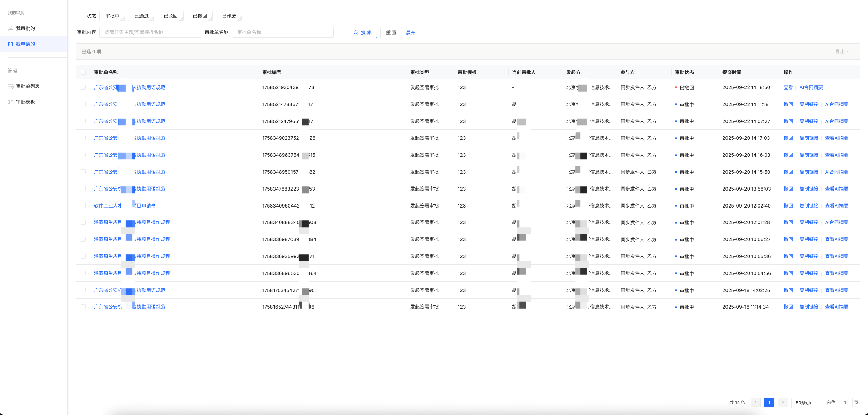Click the 审批内容 search input field
The image size is (868, 415).
pos(150,32)
